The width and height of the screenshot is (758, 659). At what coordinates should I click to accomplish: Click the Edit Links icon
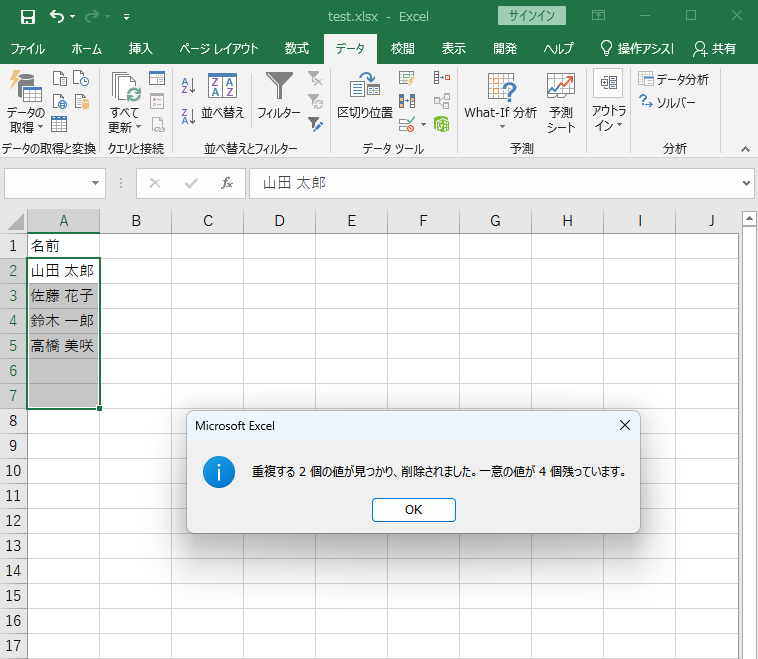click(x=158, y=125)
